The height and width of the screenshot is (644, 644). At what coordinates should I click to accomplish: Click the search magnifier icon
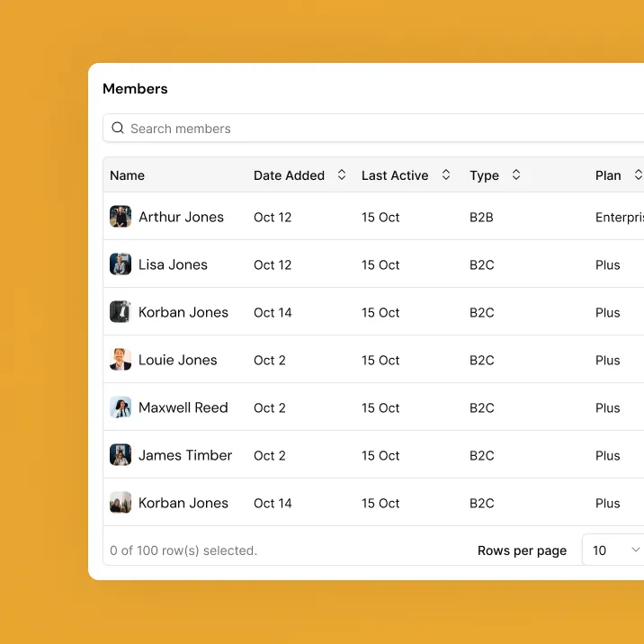coord(118,128)
